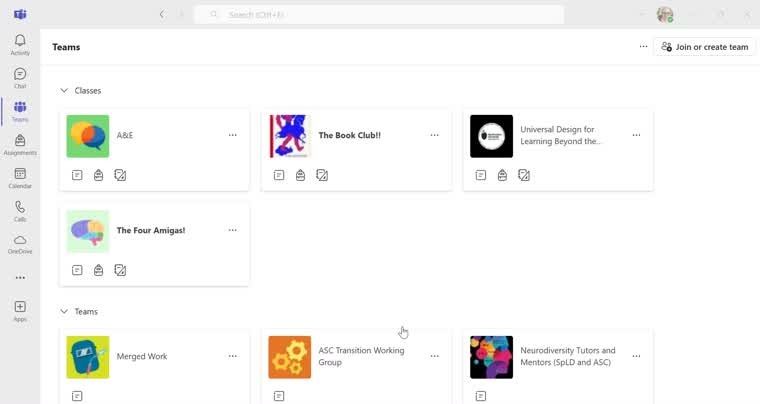The width and height of the screenshot is (760, 404).
Task: Click Join or create team button
Action: coord(705,47)
